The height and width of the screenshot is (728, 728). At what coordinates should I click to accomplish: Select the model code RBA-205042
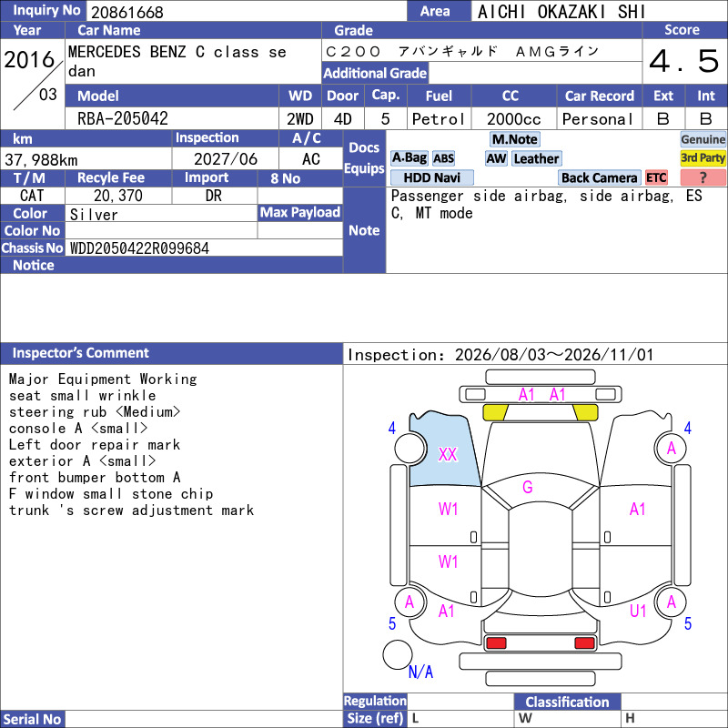[x=123, y=119]
